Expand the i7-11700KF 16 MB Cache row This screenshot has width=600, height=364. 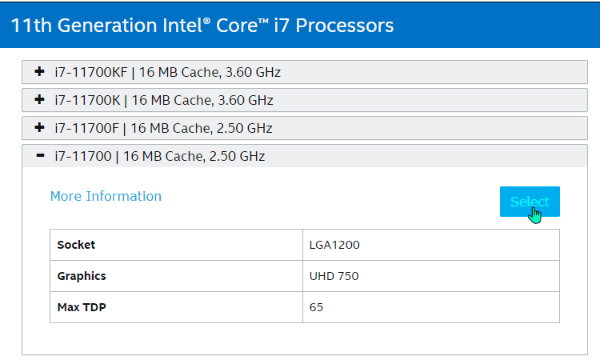(x=305, y=72)
